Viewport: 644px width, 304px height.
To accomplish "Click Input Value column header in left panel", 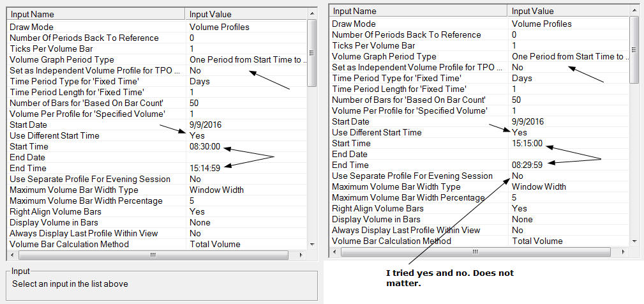I will point(246,15).
